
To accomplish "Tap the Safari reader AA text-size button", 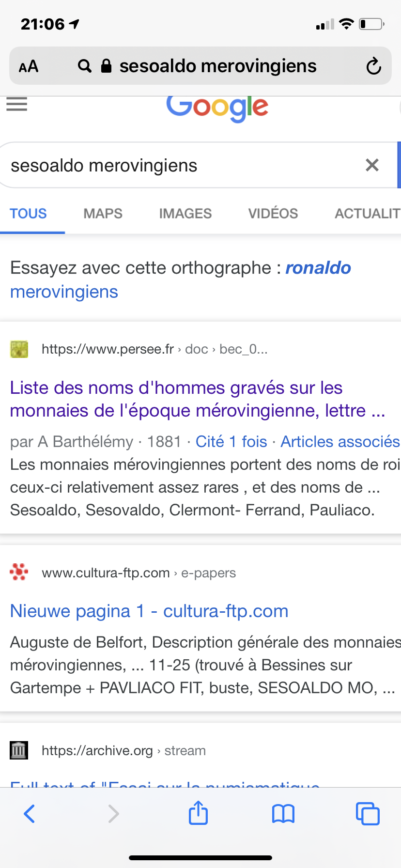I will point(29,66).
